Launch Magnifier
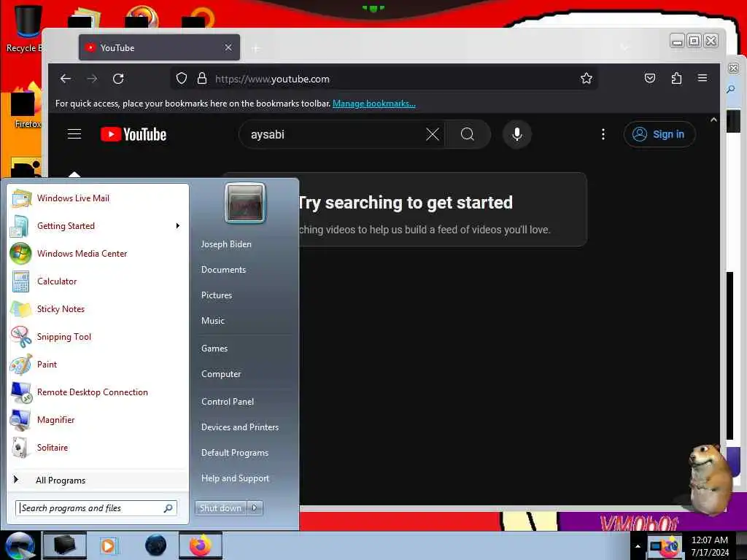This screenshot has height=560, width=747. point(98,419)
